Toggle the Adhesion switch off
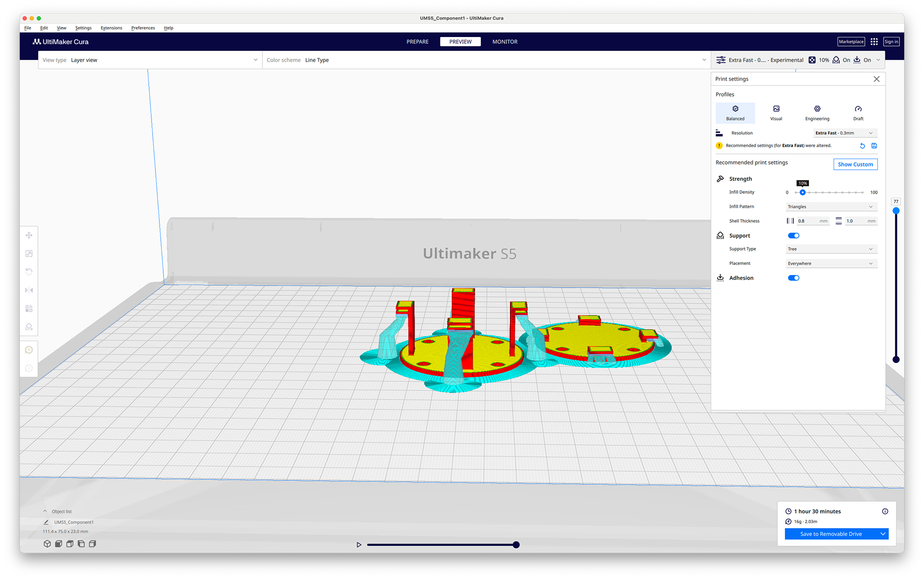 (794, 278)
